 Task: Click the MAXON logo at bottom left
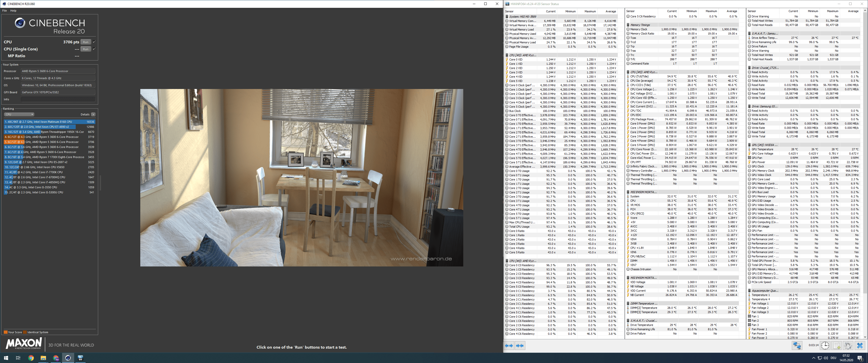23,344
